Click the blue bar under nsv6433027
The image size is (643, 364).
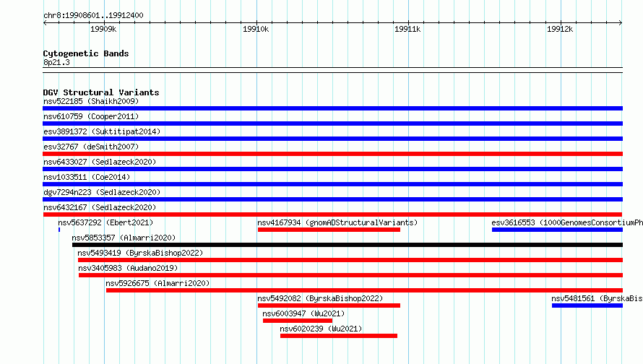332,169
